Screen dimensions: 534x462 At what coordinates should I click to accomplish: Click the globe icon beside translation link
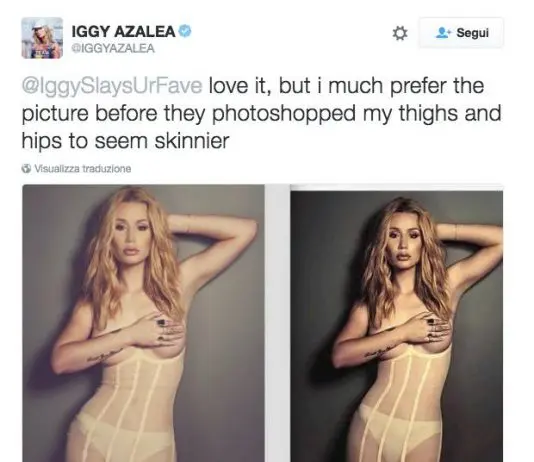coord(26,169)
